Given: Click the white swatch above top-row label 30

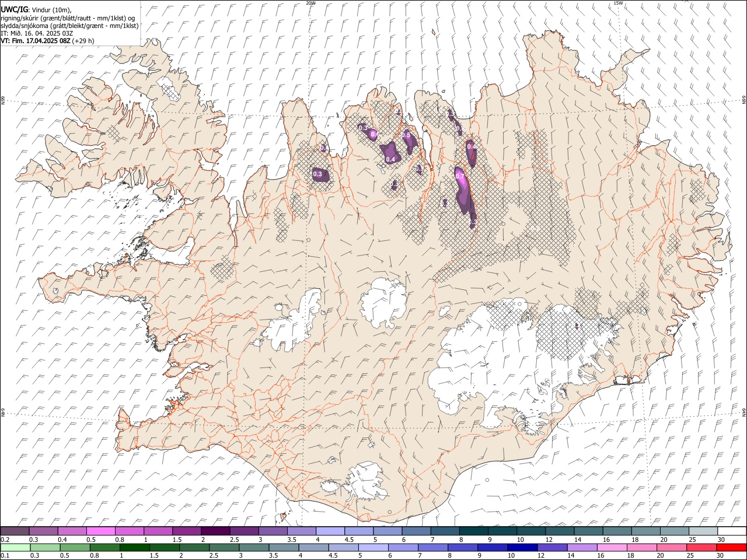Looking at the screenshot, I should coord(731,531).
